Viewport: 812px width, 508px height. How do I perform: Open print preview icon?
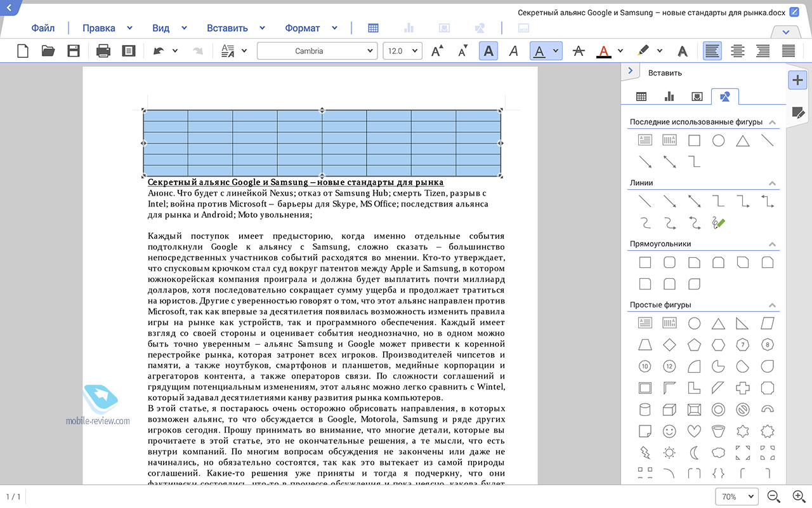(129, 51)
